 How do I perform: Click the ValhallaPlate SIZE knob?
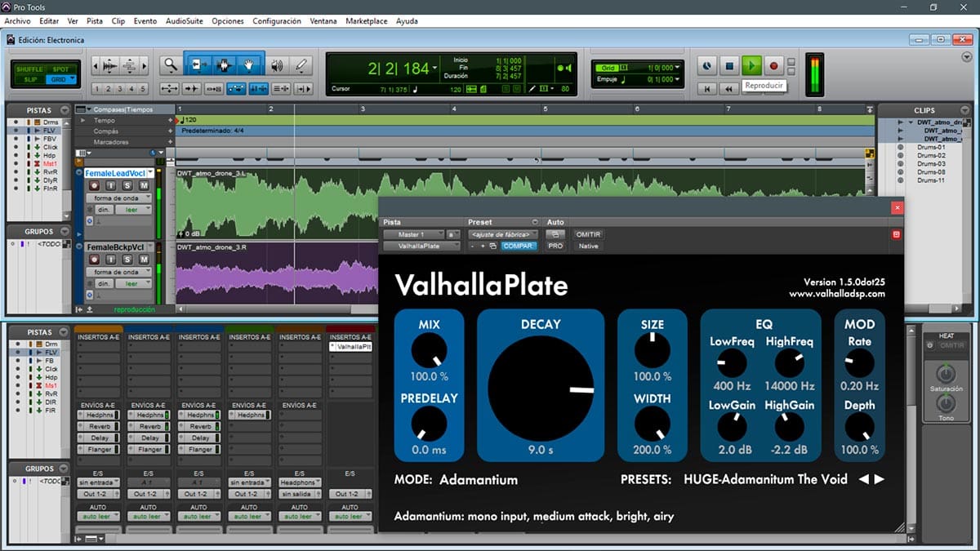[652, 352]
